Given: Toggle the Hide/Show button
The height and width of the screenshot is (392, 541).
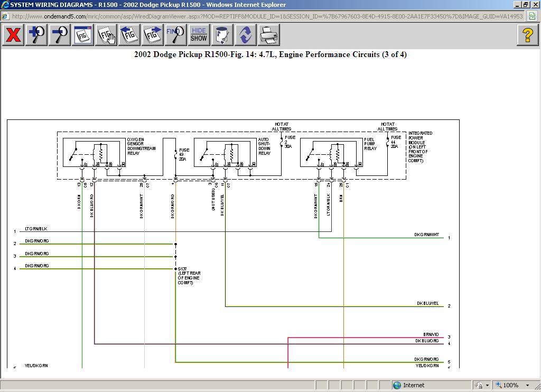Looking at the screenshot, I should pyautogui.click(x=199, y=35).
